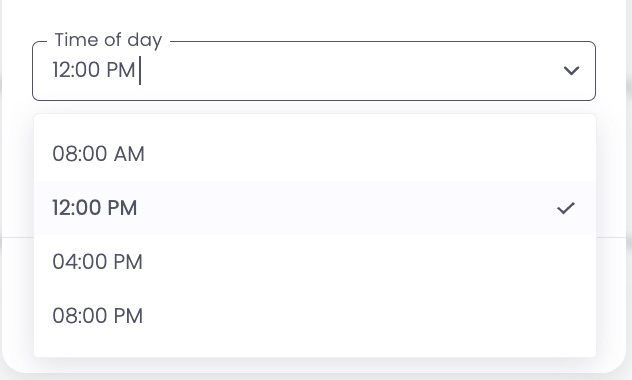Click the selected-item tick mark in list
Viewport: 632px width, 380px height.
(x=566, y=208)
